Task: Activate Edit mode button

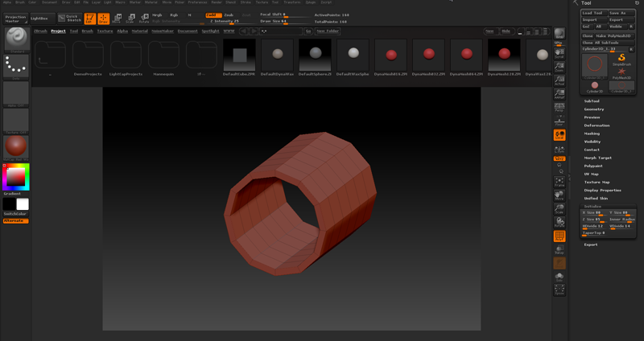Action: 89,18
